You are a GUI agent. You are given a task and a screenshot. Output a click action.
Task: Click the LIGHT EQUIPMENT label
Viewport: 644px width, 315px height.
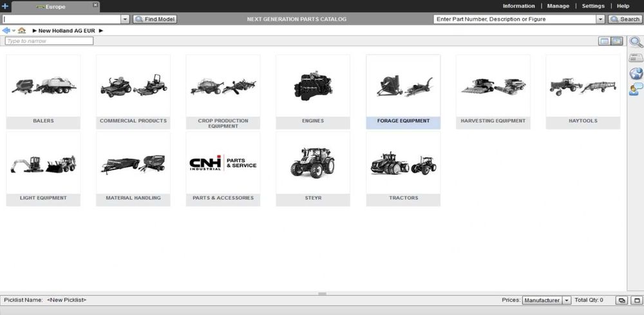tap(44, 198)
